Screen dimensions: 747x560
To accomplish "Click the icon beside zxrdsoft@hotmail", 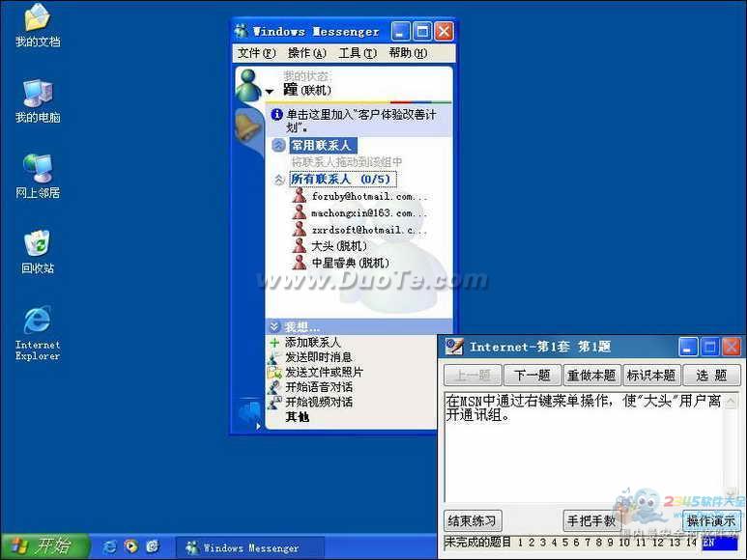I will point(300,229).
